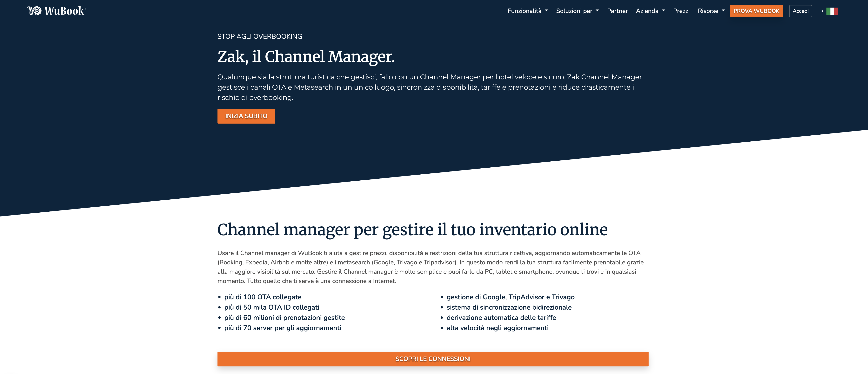
Task: Click the paragraph starting 'Usare il Channel manager'
Action: (430, 267)
